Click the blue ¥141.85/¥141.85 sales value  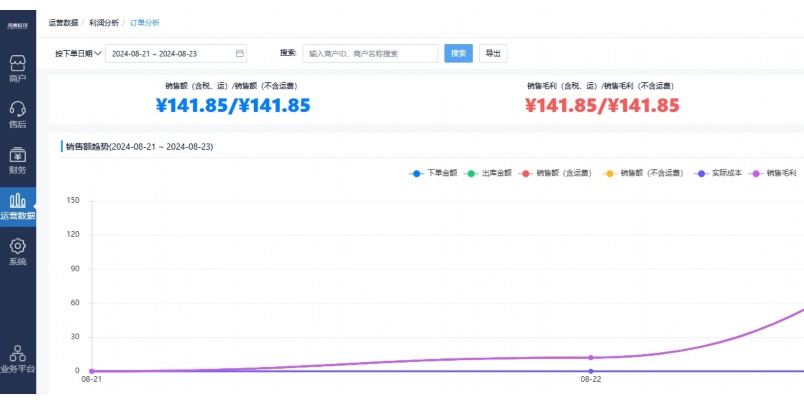233,106
